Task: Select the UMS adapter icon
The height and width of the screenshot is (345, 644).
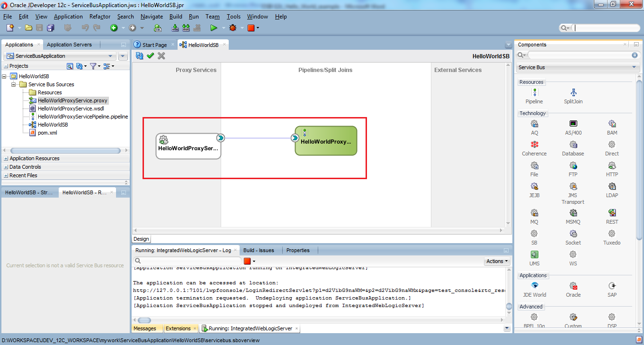Action: [534, 254]
